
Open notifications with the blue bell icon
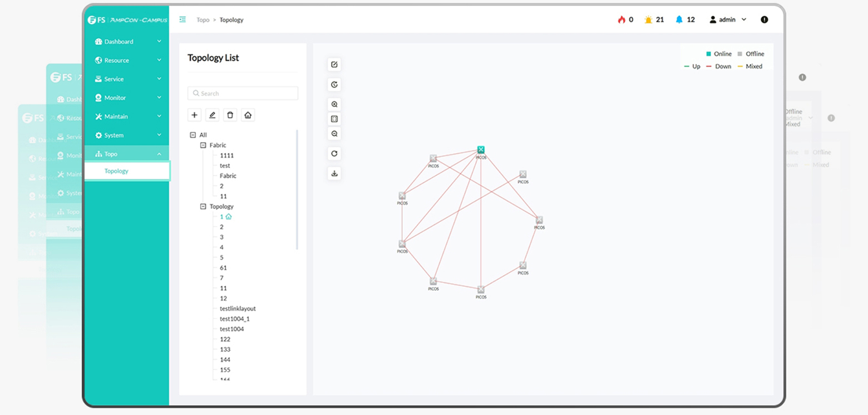pyautogui.click(x=679, y=19)
